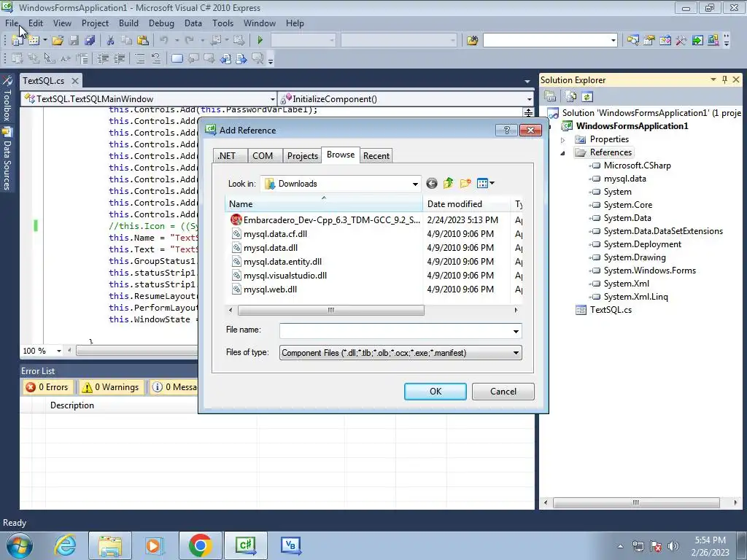Image resolution: width=747 pixels, height=560 pixels.
Task: Open the Debug menu
Action: 161,23
